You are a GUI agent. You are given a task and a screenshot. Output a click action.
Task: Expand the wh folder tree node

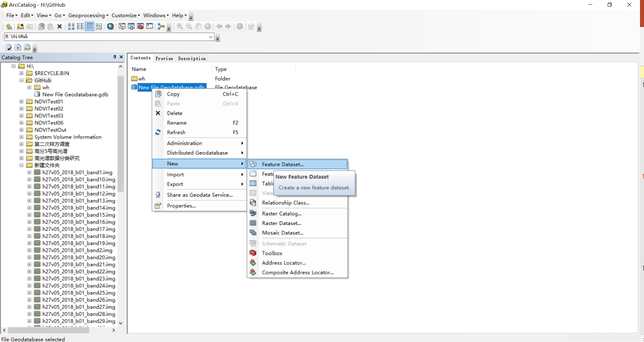[x=29, y=87]
